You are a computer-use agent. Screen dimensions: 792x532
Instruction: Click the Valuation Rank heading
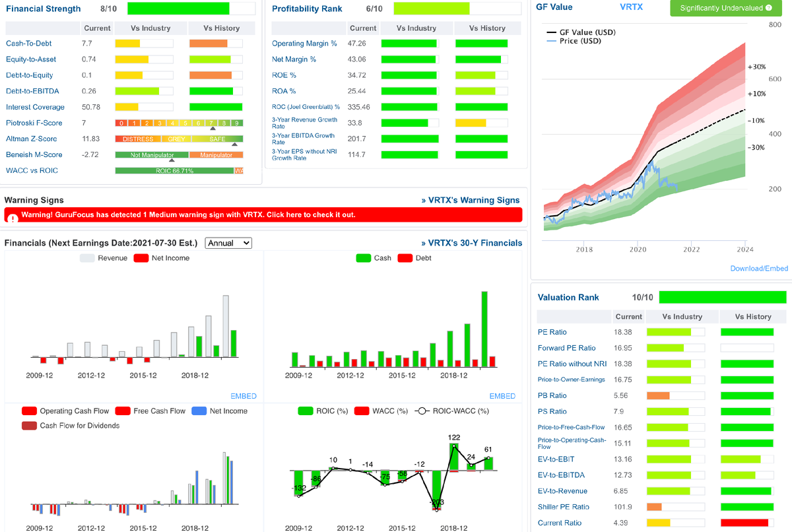click(x=568, y=297)
